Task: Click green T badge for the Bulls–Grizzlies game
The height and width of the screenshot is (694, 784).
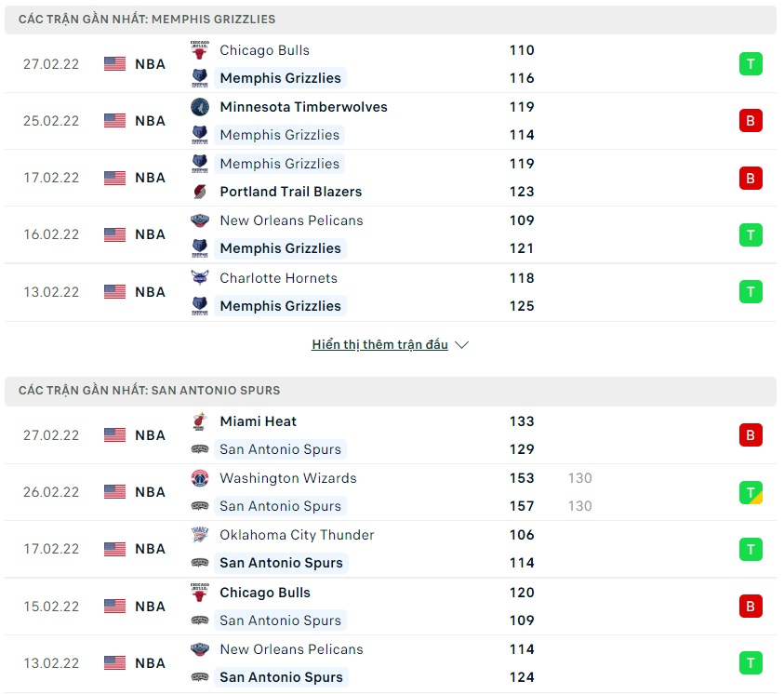Action: coord(751,64)
